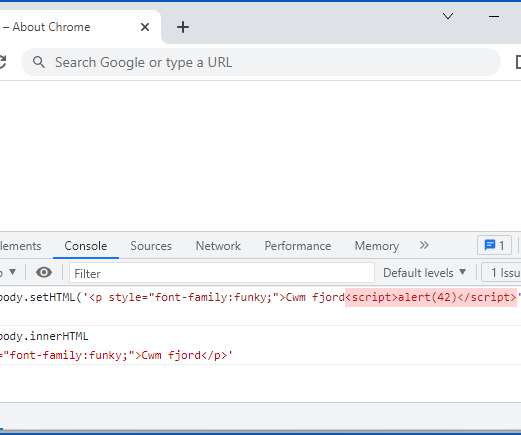Click the body.setHTML console command line
This screenshot has height=435, width=521.
coord(260,297)
